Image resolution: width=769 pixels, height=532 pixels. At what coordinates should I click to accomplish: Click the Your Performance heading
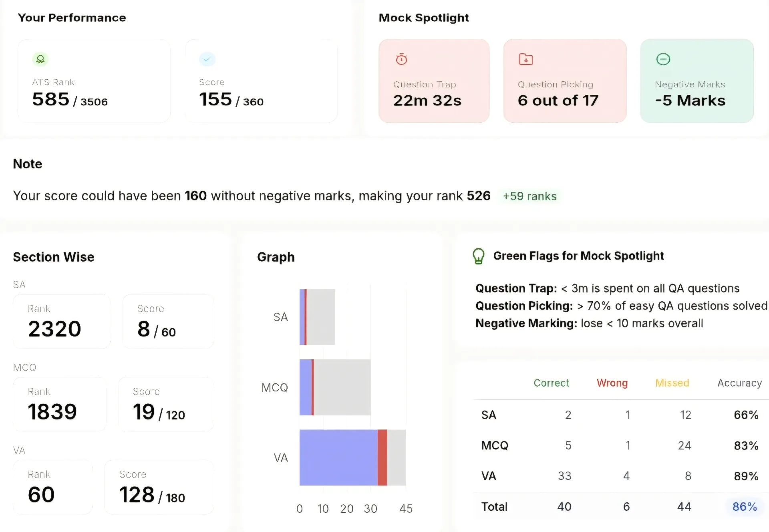pyautogui.click(x=72, y=18)
